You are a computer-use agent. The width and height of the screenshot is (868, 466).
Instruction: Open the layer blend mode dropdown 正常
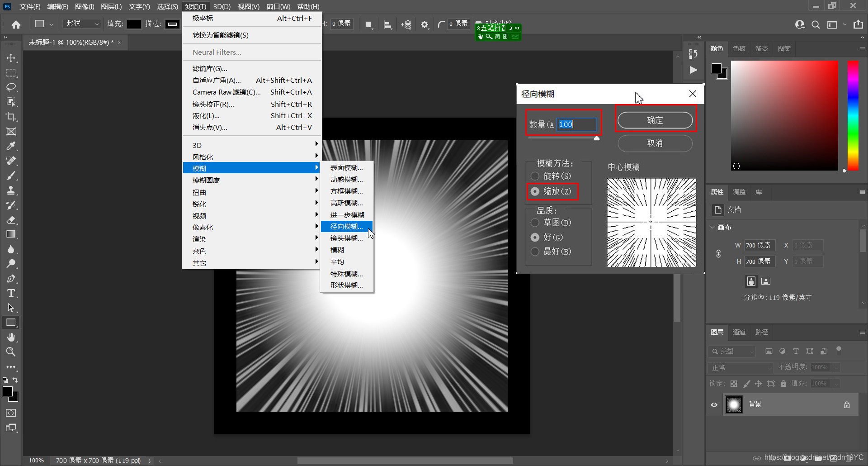[x=741, y=367]
